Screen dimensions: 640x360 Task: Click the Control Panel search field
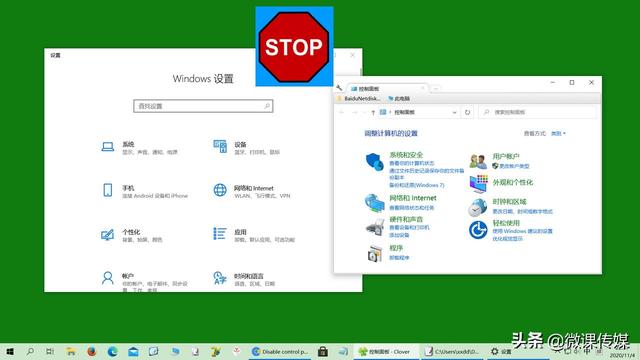538,112
